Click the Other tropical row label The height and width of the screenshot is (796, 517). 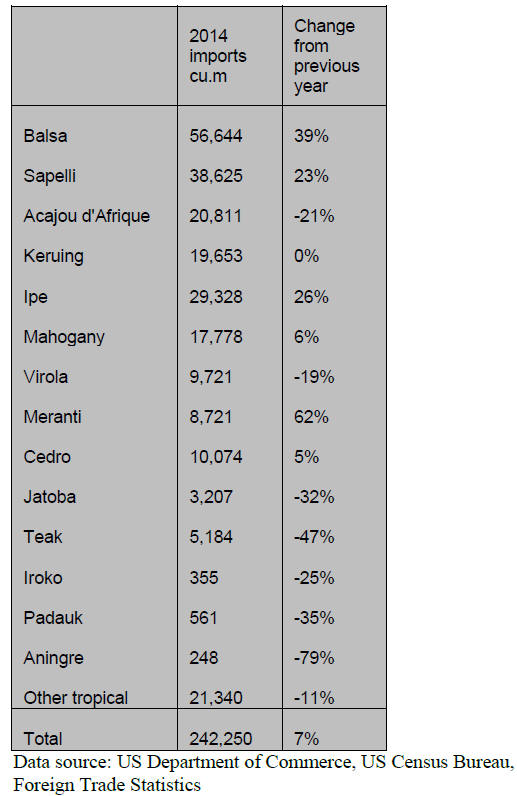click(x=76, y=698)
